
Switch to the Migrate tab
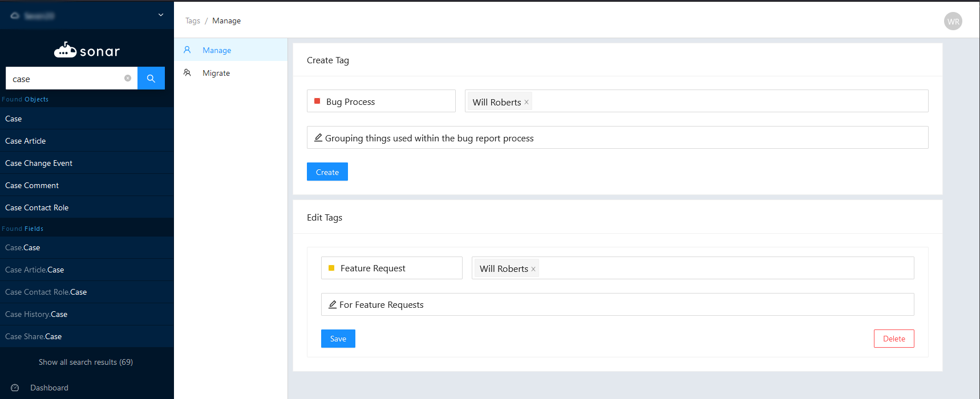tap(216, 73)
